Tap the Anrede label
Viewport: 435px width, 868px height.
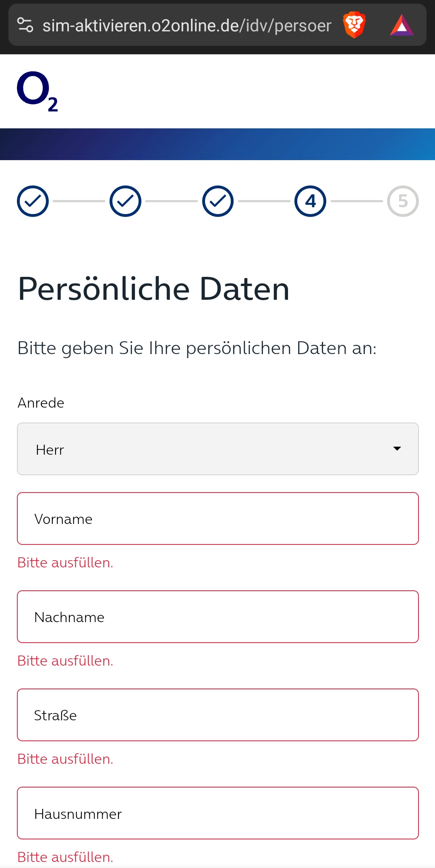[x=41, y=403]
